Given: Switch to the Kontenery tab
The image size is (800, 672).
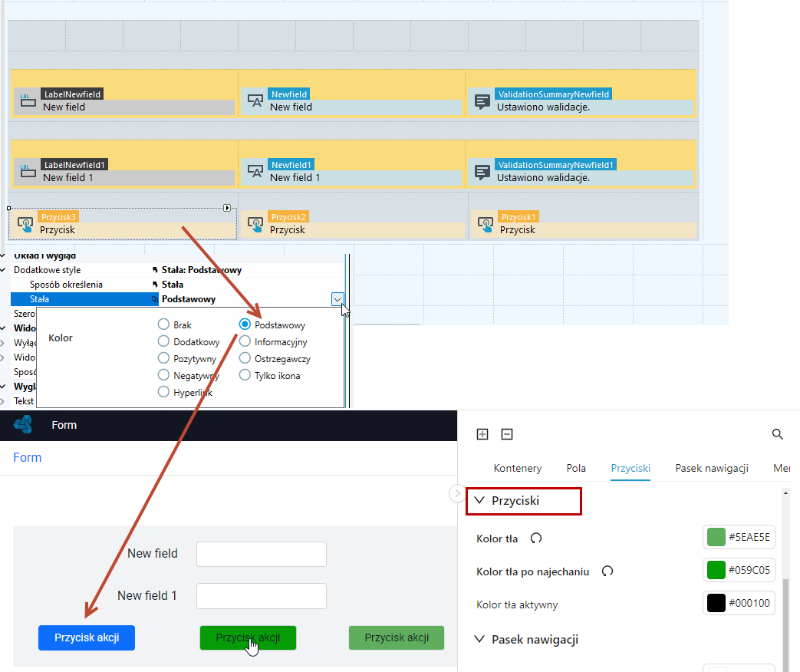Looking at the screenshot, I should (517, 469).
